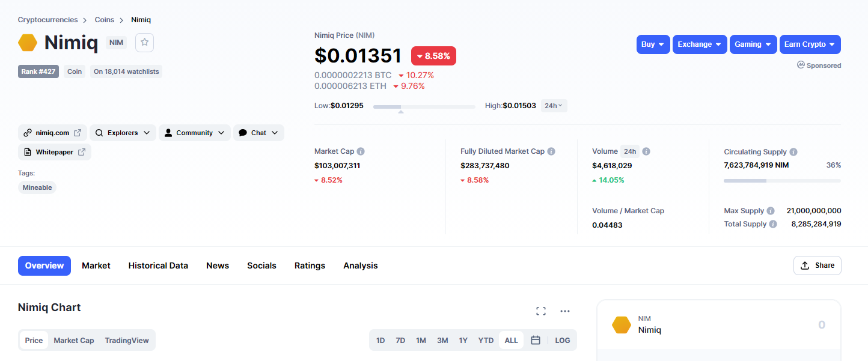Open the Analysis tab

[361, 265]
